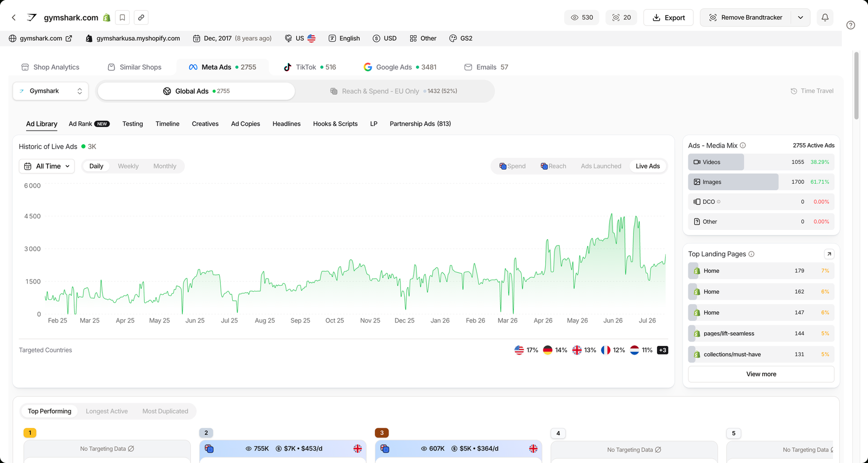Image resolution: width=868 pixels, height=463 pixels.
Task: Select the Longest Active tab
Action: pyautogui.click(x=107, y=411)
